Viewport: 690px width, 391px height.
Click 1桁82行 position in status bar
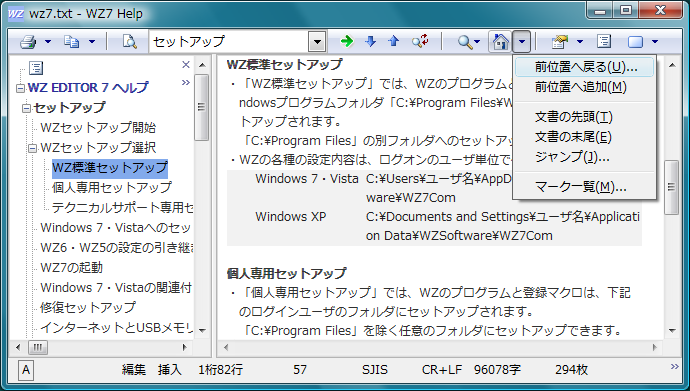click(x=220, y=370)
